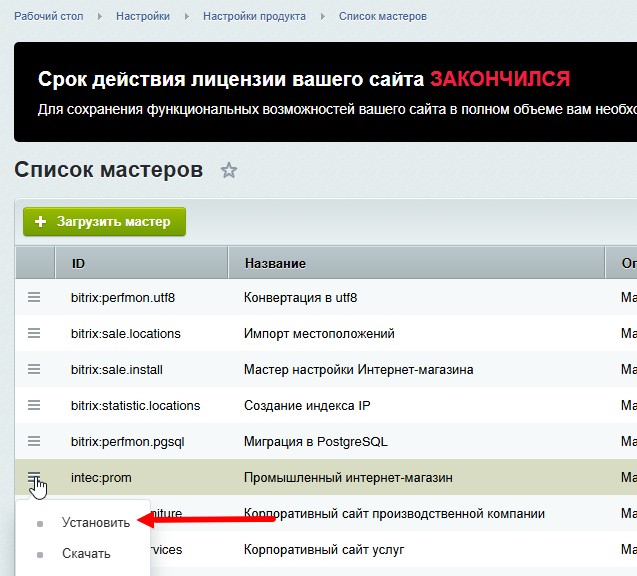Click Мастер настройки Интернет-магазина name cell
This screenshot has height=576, width=637.
point(359,370)
